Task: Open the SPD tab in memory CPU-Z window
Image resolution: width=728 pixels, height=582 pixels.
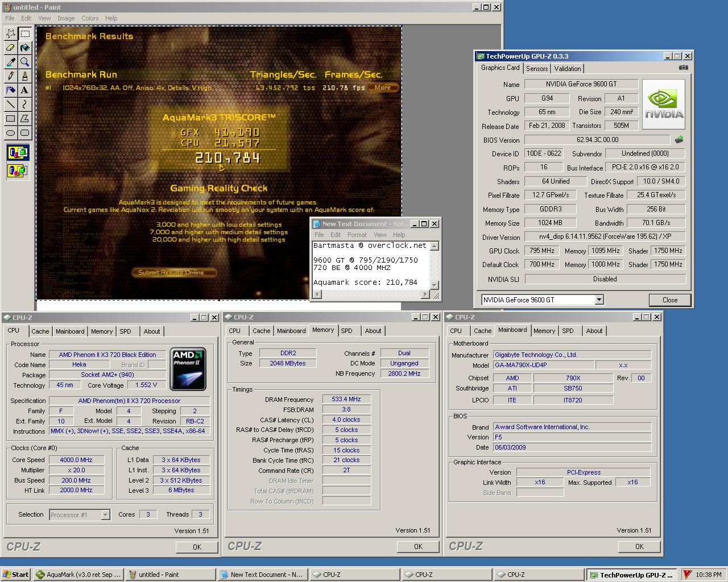Action: click(x=346, y=331)
